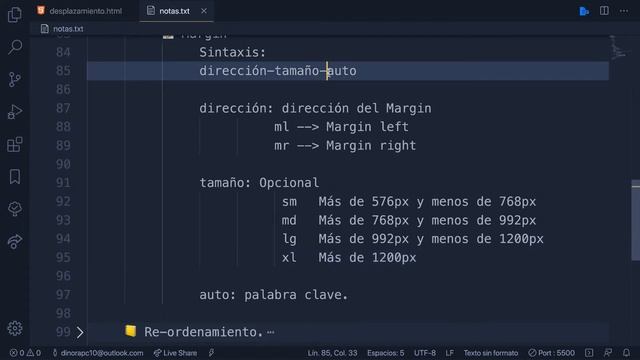The height and width of the screenshot is (360, 640).
Task: Click the line starting with 'sm'
Action: point(409,202)
